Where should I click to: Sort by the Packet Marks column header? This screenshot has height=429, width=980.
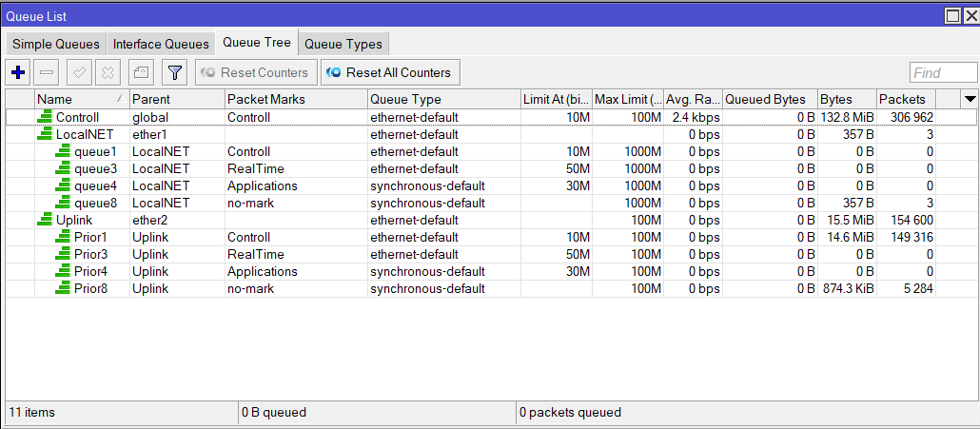point(295,99)
